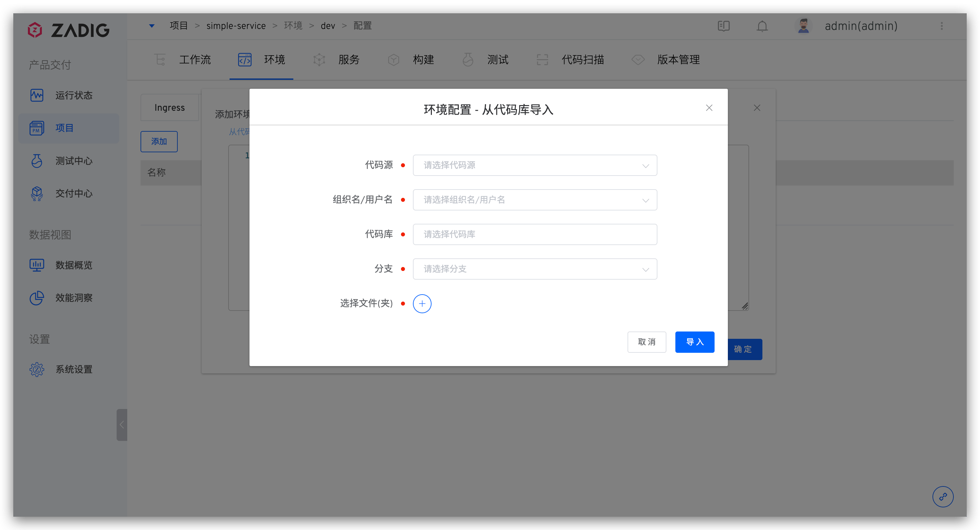Open the notification bell
980x530 pixels.
(x=762, y=26)
